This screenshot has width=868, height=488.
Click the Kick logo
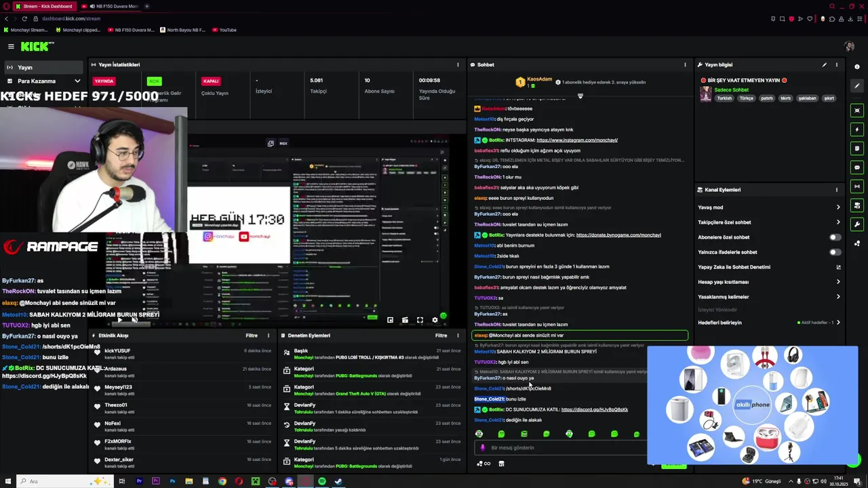(37, 46)
